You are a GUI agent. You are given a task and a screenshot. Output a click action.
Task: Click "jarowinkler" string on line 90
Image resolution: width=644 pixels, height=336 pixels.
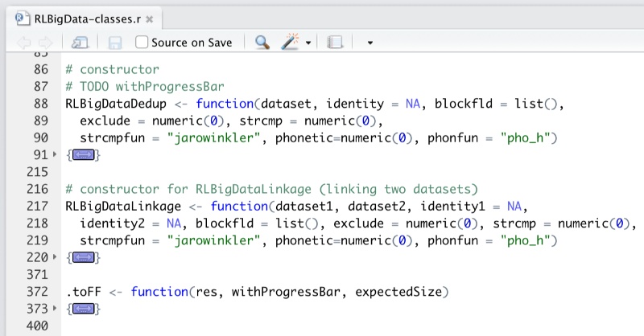click(213, 137)
